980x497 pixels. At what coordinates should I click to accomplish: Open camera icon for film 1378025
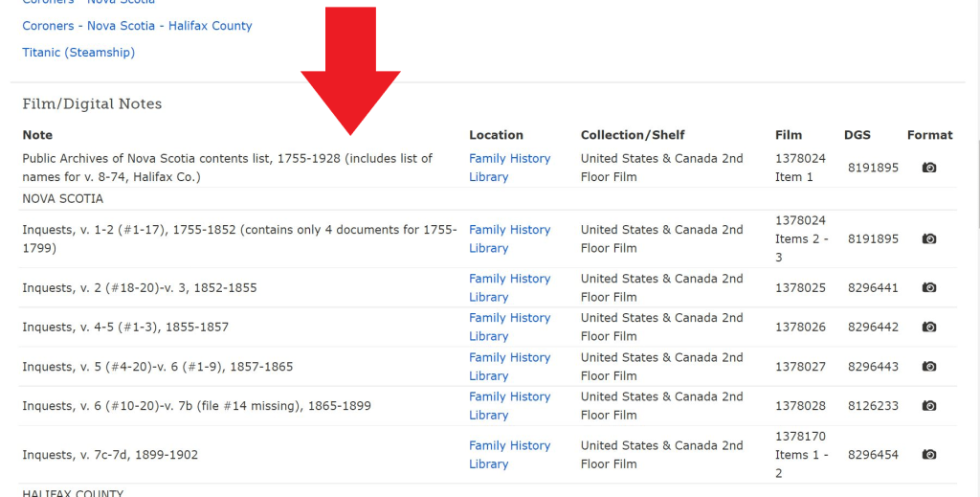click(x=928, y=287)
